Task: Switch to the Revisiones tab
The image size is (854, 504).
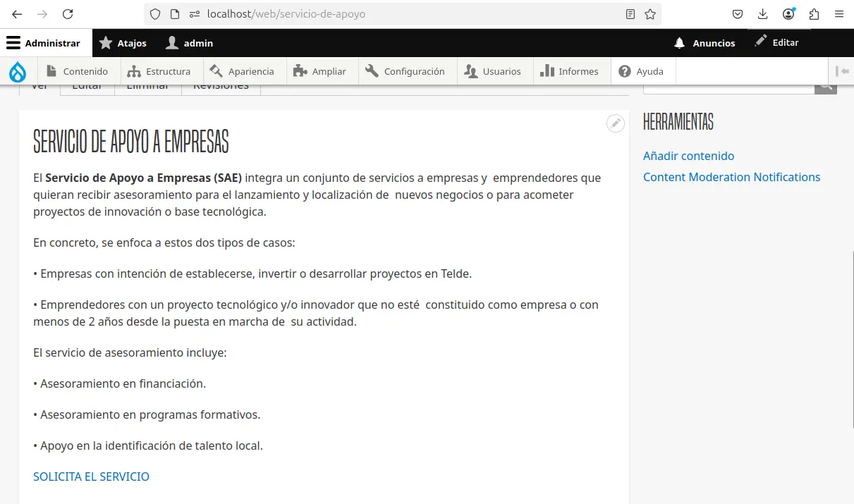Action: [x=221, y=84]
